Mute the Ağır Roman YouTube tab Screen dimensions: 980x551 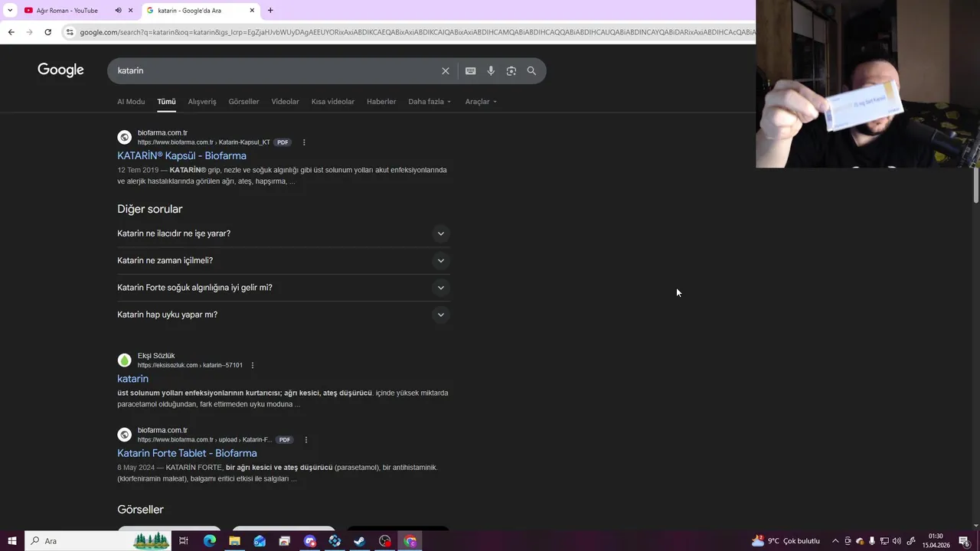118,10
